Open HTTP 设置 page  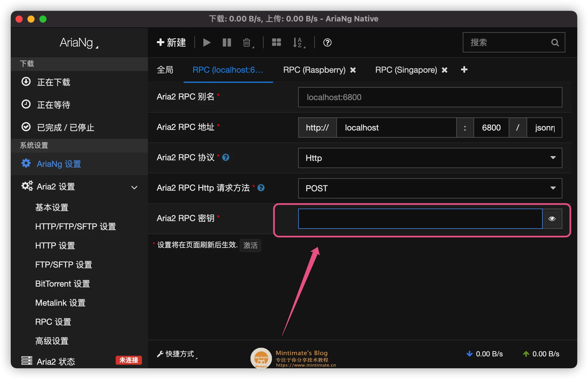55,246
